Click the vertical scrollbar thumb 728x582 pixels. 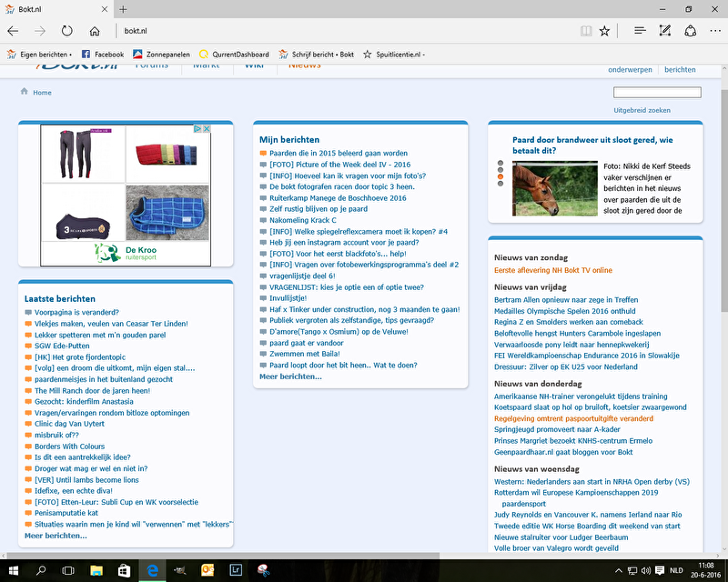click(723, 199)
